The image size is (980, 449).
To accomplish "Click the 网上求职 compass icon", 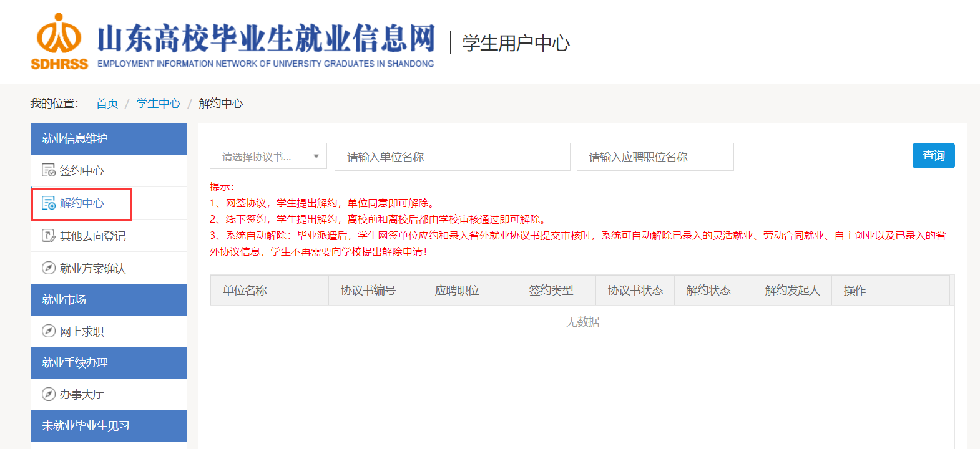I will point(48,331).
